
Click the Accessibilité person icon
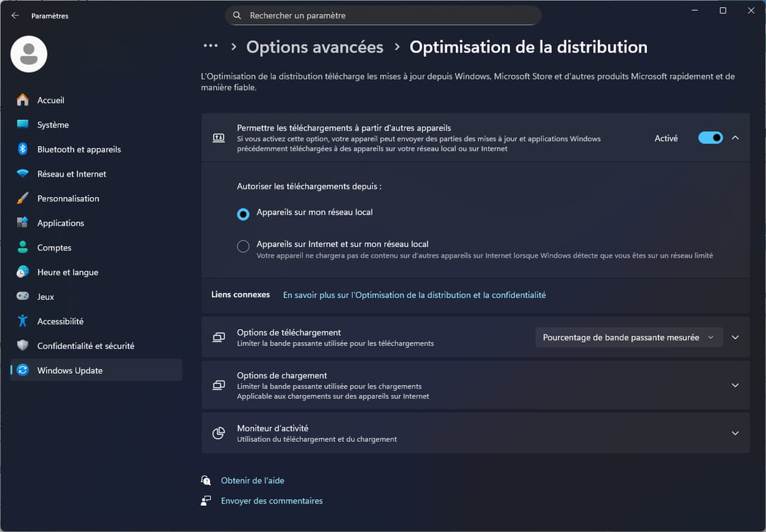point(23,321)
